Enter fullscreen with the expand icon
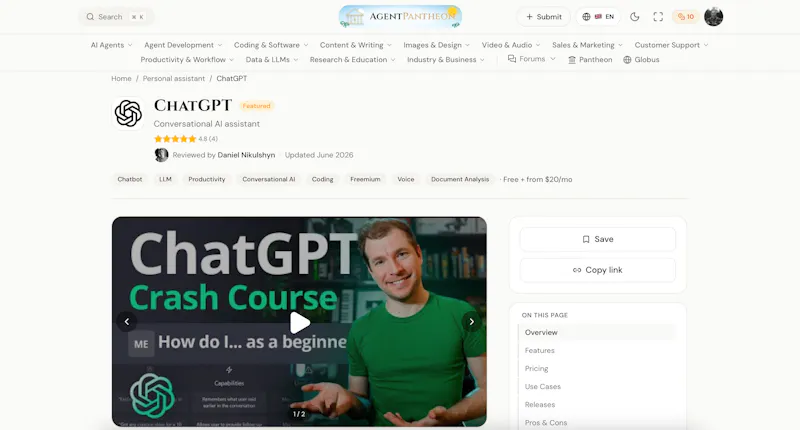The width and height of the screenshot is (800, 430). pos(658,17)
